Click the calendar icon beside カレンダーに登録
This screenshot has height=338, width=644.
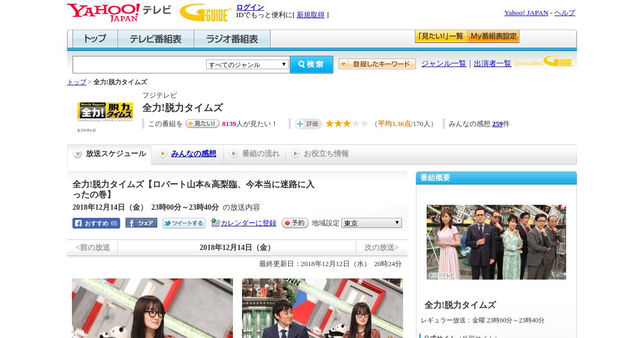pos(216,223)
